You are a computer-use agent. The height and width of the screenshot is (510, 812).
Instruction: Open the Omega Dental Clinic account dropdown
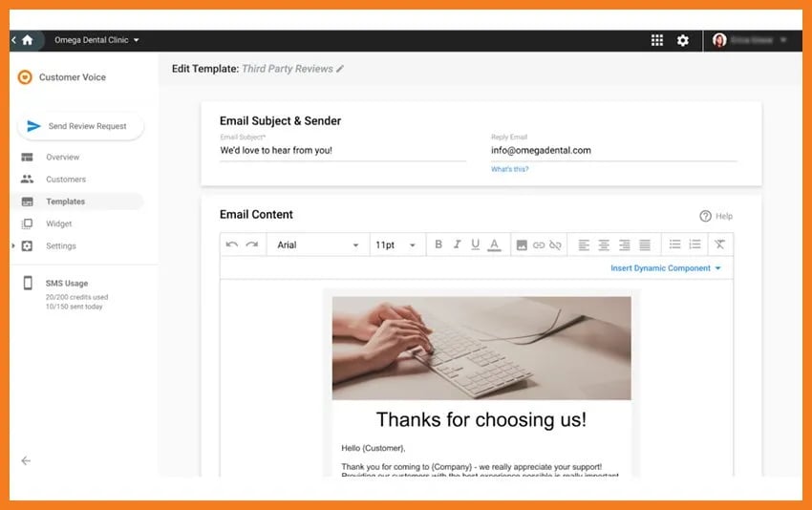point(97,40)
